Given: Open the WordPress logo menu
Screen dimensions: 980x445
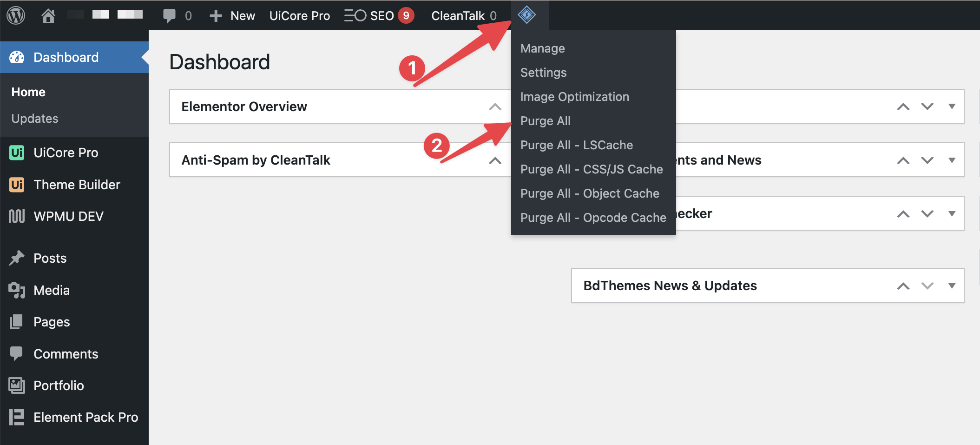Looking at the screenshot, I should pos(16,15).
